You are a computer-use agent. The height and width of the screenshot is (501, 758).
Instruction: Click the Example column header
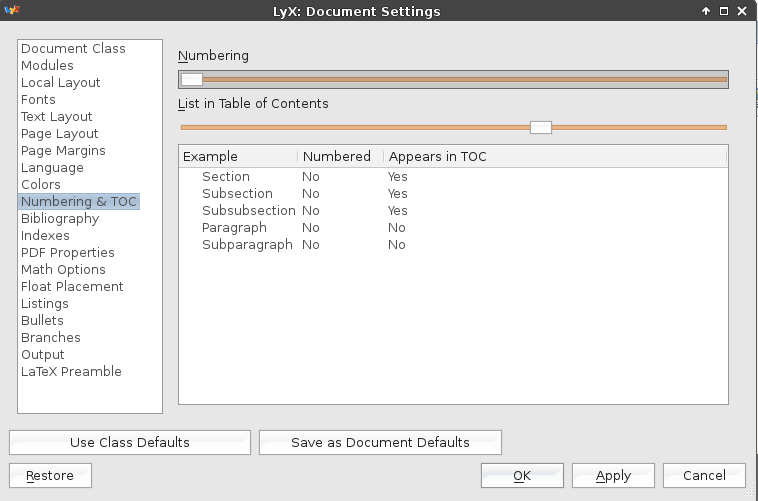238,157
